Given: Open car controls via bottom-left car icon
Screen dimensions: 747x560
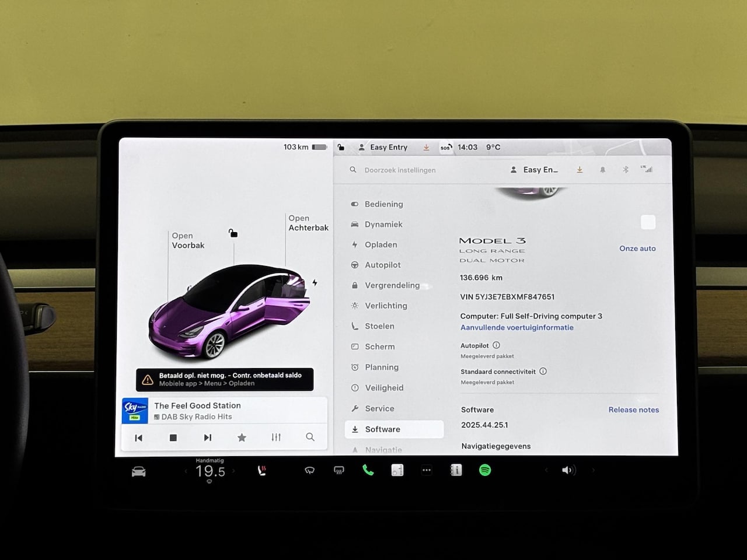Looking at the screenshot, I should [139, 471].
